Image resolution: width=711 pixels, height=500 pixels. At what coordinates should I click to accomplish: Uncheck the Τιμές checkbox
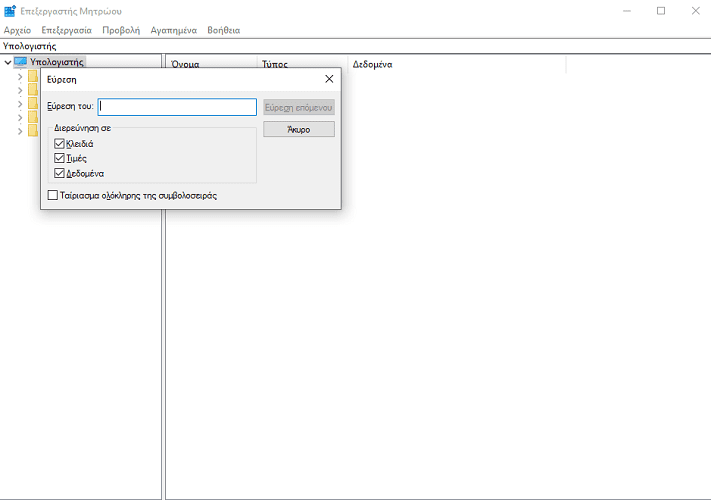click(59, 158)
